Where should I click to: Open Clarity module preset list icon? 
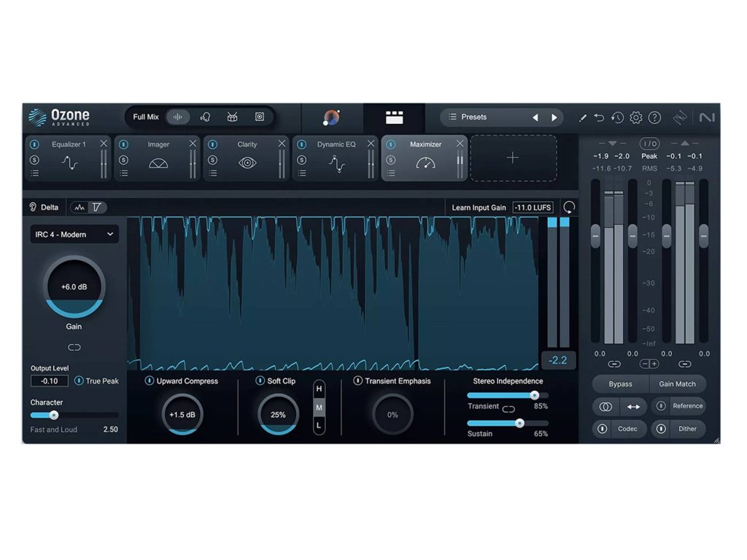tap(213, 173)
